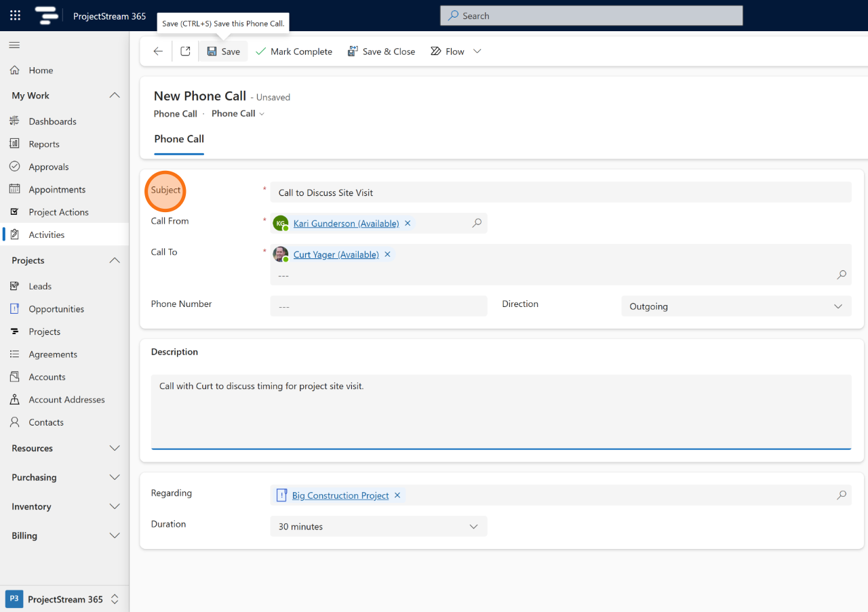Expand the Resources section

coord(115,449)
